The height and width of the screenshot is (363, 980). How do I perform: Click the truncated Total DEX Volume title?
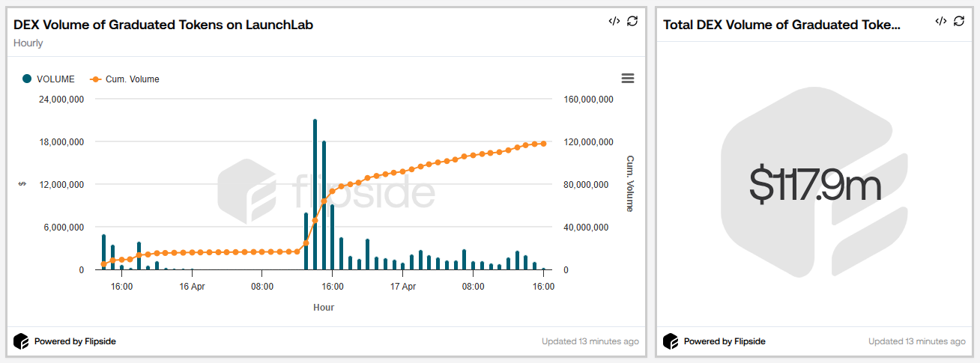coord(781,25)
